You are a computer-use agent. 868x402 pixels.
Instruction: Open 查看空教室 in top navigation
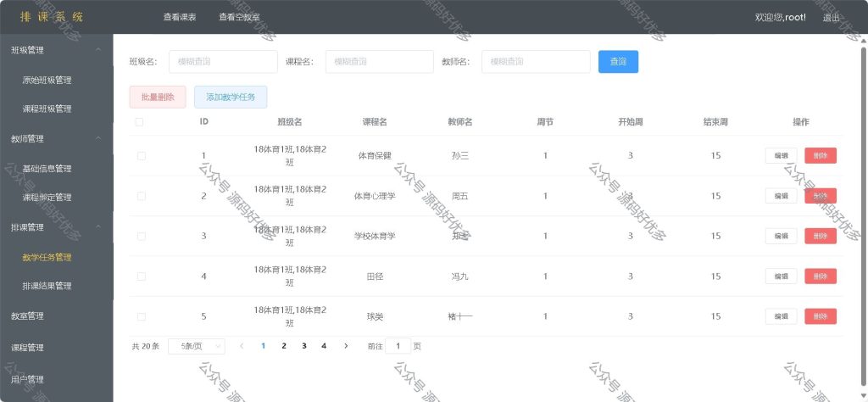tap(239, 17)
